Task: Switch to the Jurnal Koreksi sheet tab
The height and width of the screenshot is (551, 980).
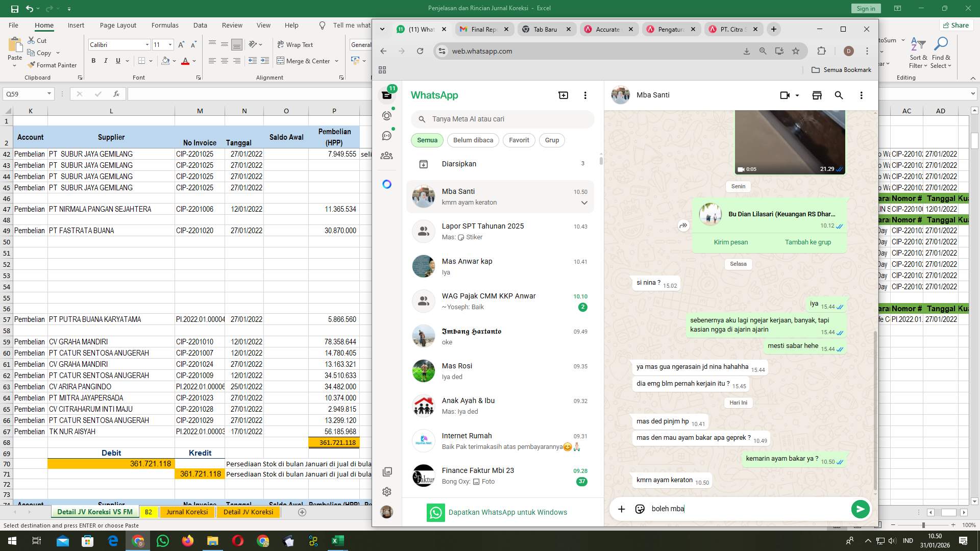Action: pos(187,511)
